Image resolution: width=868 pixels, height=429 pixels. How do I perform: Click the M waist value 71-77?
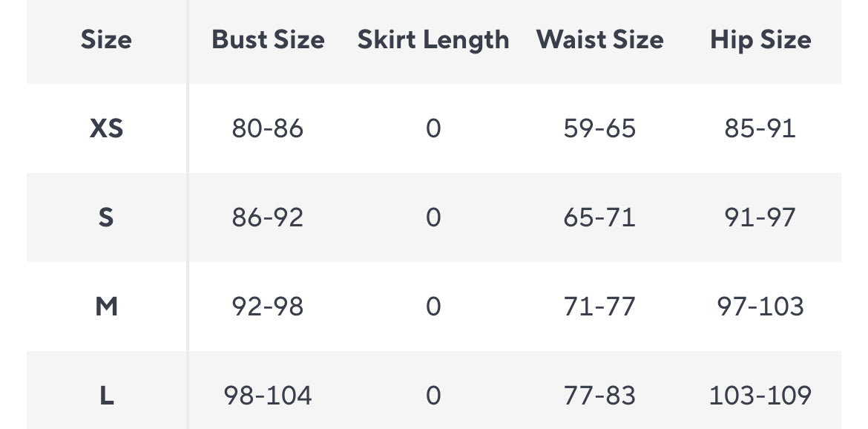click(599, 307)
